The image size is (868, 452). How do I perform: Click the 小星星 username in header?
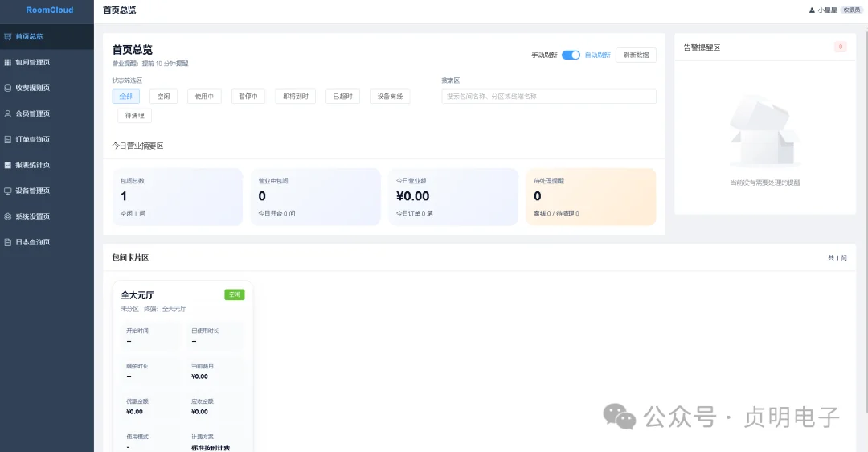click(x=827, y=10)
